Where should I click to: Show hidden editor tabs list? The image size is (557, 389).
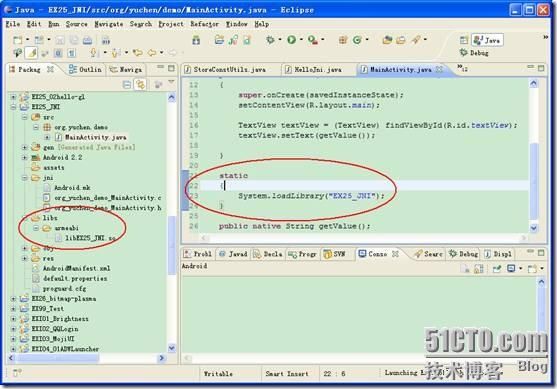(462, 68)
